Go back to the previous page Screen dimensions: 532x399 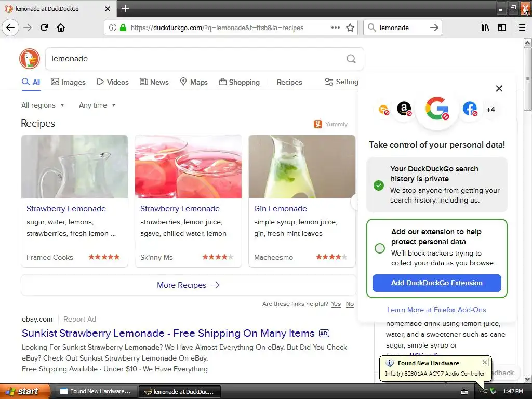click(x=10, y=28)
